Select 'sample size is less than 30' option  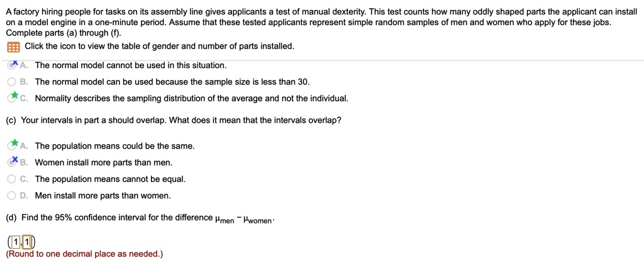click(12, 82)
